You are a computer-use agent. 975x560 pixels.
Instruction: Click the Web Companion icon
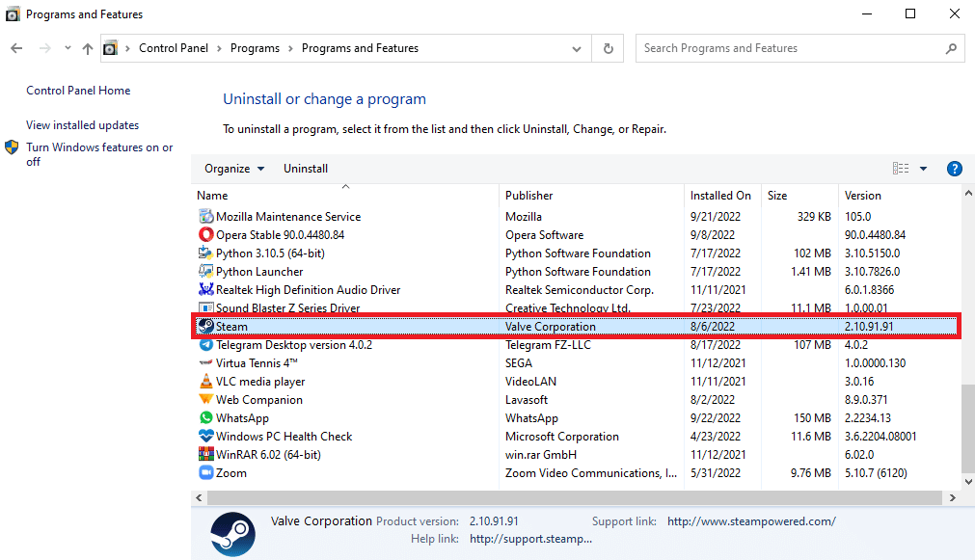(x=205, y=400)
